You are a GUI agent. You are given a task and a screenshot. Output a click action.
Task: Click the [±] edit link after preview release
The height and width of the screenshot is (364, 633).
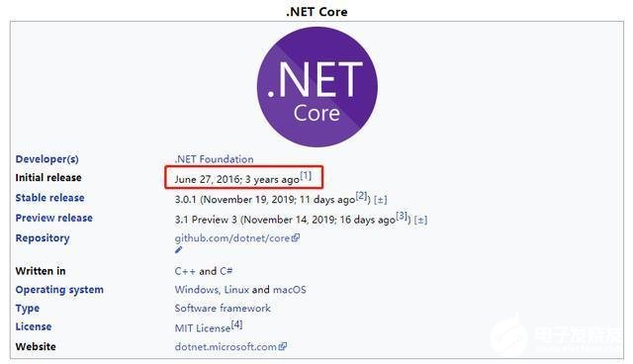point(420,220)
